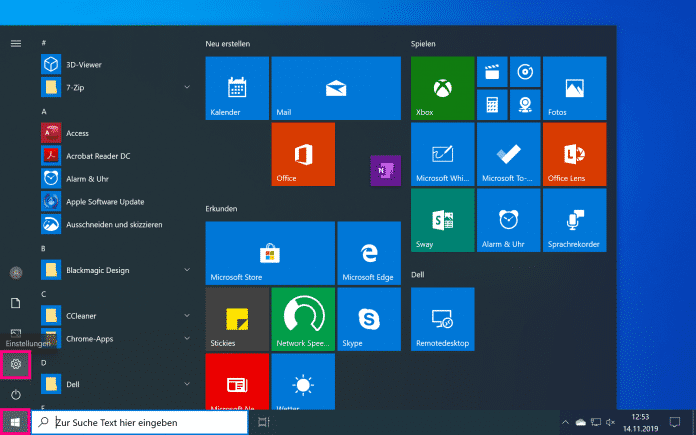Click the Windows Start button
Image resolution: width=696 pixels, height=435 pixels.
click(16, 423)
